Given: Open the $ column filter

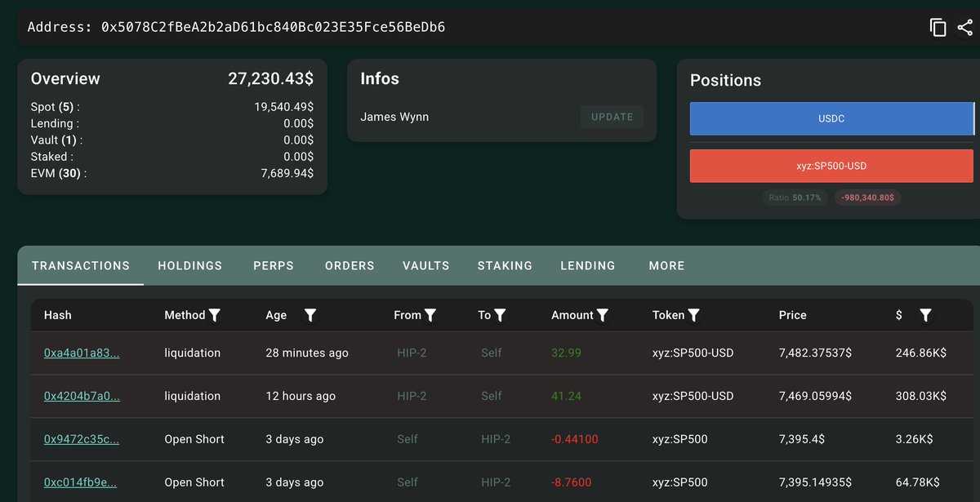Looking at the screenshot, I should [x=925, y=315].
